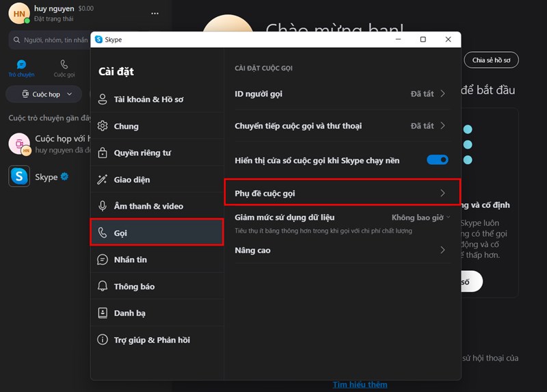Switch to Cuộc gọi calls tab
547x392 pixels.
coord(64,68)
